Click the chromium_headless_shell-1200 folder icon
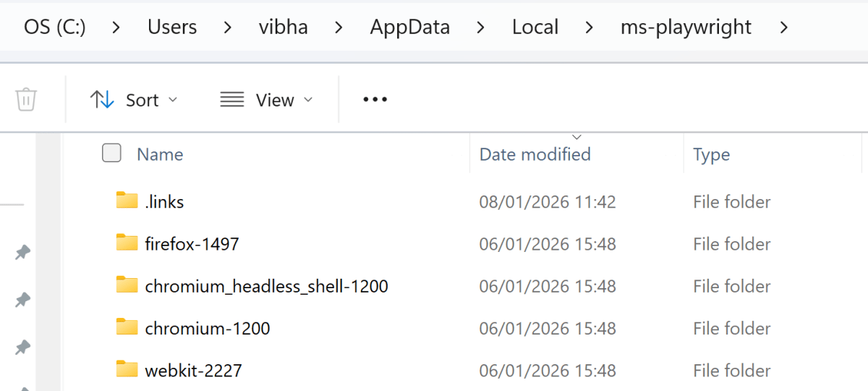 point(127,285)
